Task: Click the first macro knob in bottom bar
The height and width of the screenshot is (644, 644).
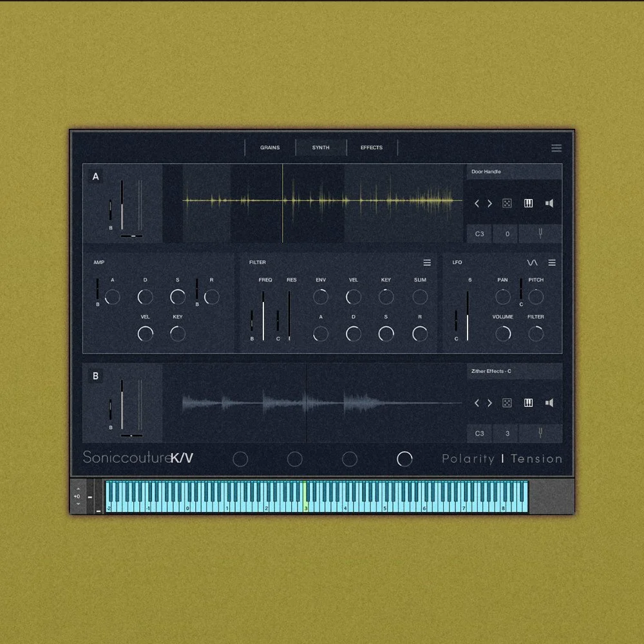Action: click(x=240, y=459)
